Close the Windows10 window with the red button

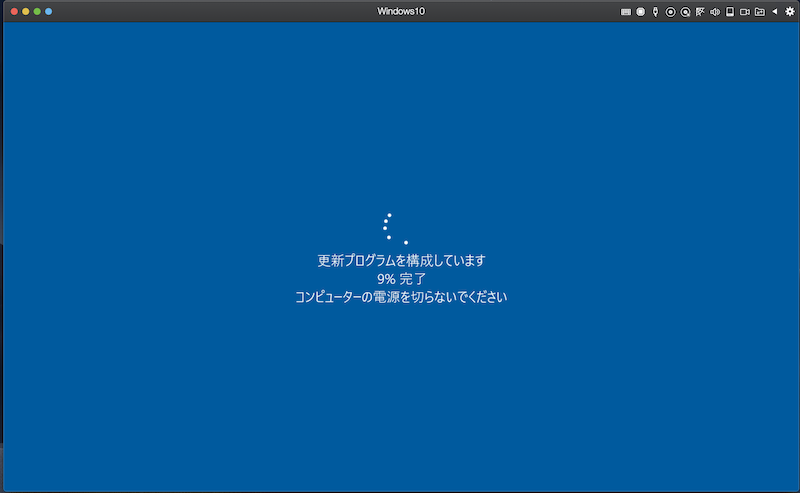tap(14, 11)
